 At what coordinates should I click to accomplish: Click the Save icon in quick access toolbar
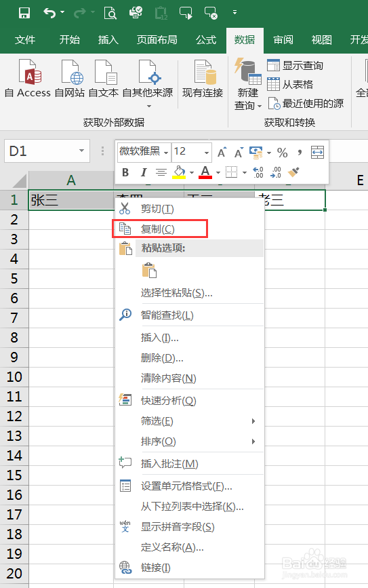(24, 13)
